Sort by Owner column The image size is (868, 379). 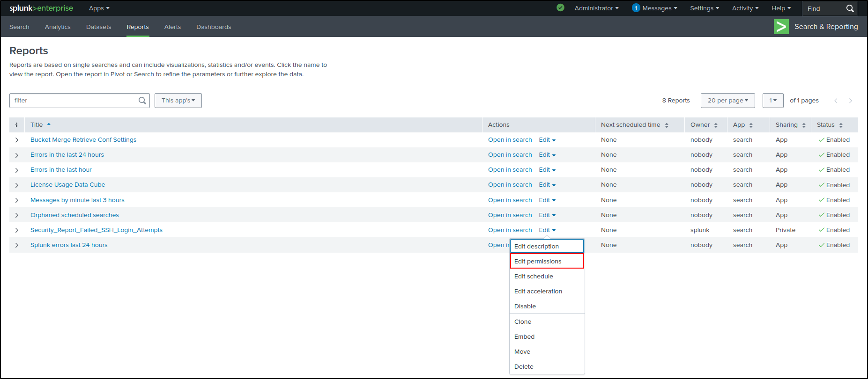(716, 125)
